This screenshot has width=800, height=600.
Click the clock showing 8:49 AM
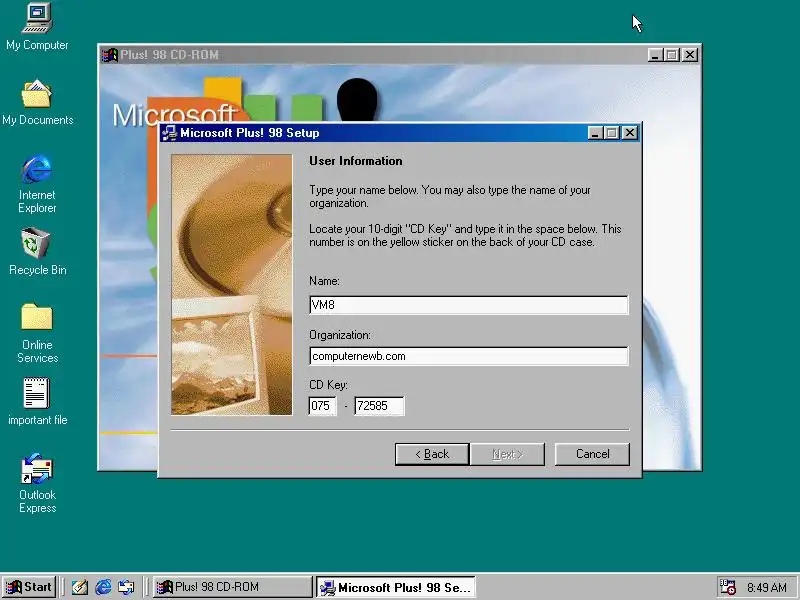(x=767, y=588)
